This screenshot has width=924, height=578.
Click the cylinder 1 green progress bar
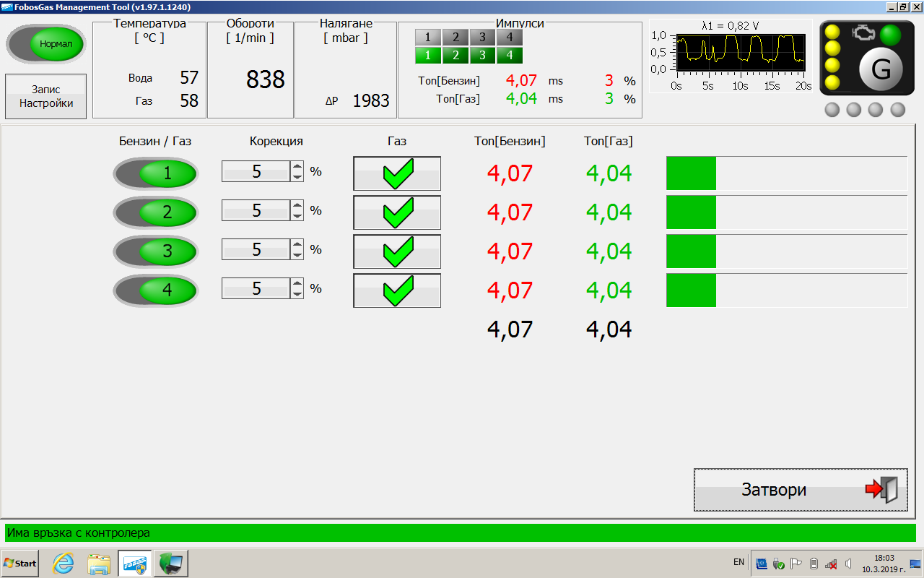(691, 173)
